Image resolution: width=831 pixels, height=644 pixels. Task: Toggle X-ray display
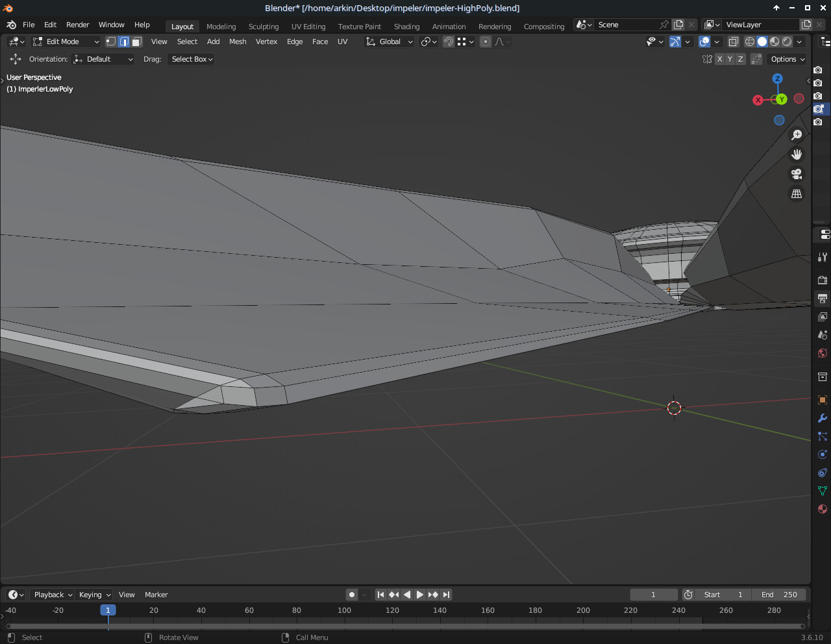pyautogui.click(x=733, y=42)
